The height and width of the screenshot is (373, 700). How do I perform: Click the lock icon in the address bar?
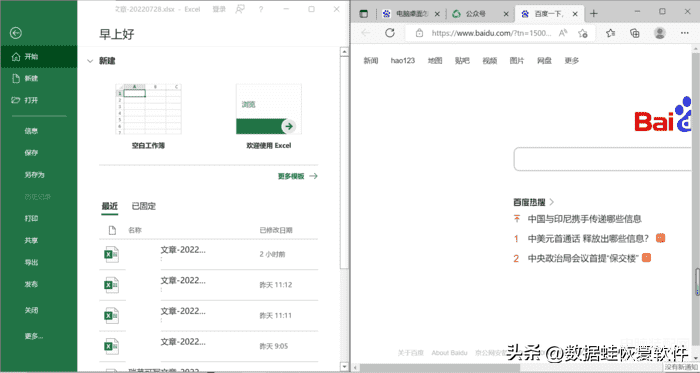pyautogui.click(x=419, y=33)
